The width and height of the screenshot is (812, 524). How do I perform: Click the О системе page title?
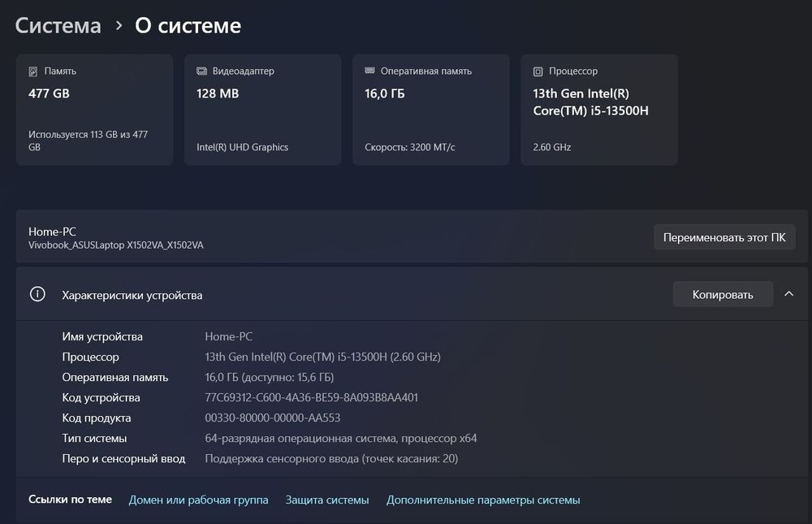click(188, 25)
